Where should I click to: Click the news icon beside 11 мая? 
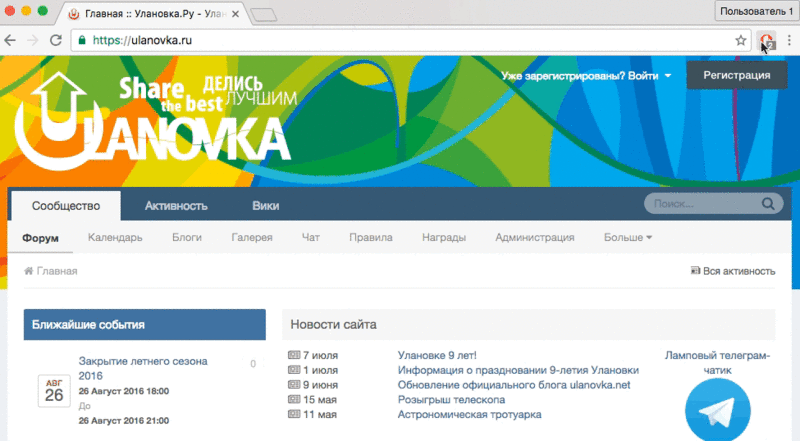click(294, 414)
